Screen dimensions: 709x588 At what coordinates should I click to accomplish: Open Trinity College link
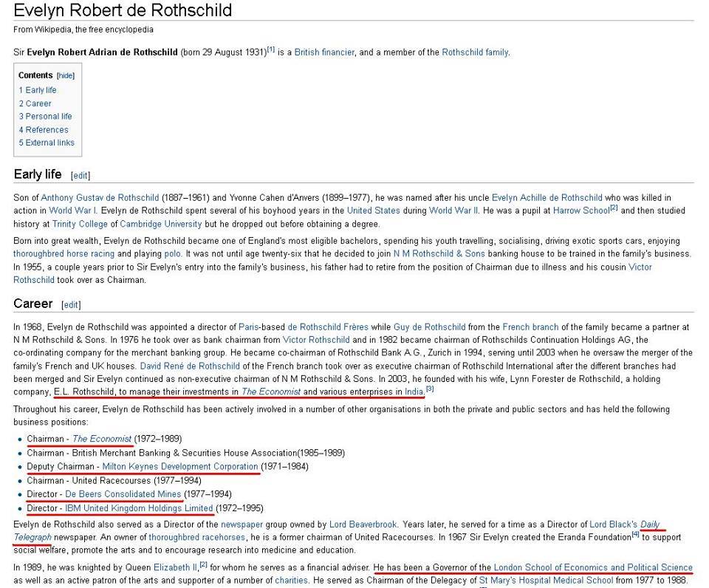point(80,224)
